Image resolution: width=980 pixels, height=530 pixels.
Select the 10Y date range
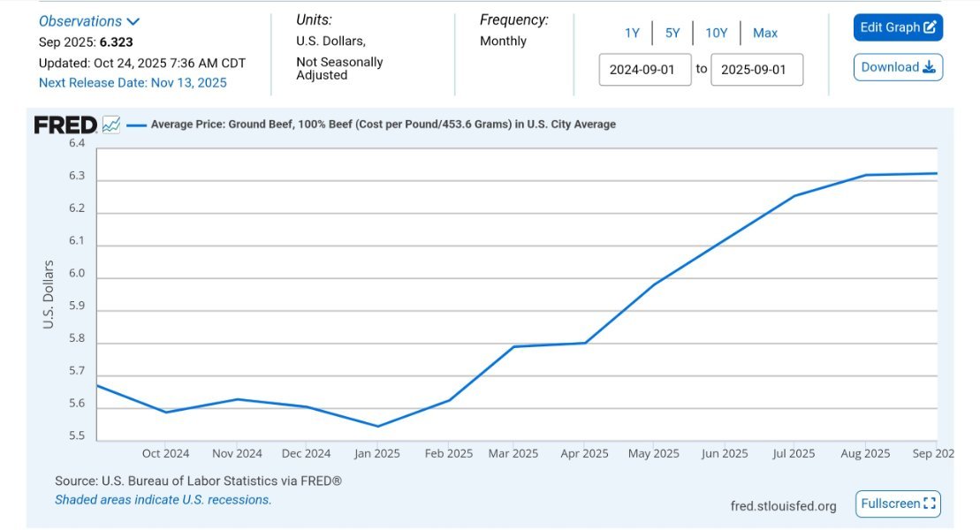tap(716, 33)
